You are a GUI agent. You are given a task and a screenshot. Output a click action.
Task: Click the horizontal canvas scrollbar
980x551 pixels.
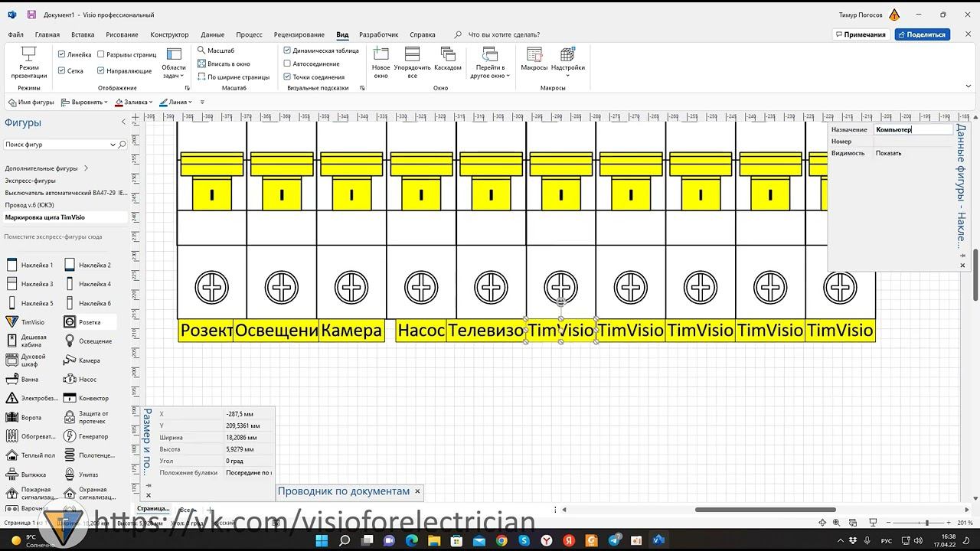pos(765,509)
